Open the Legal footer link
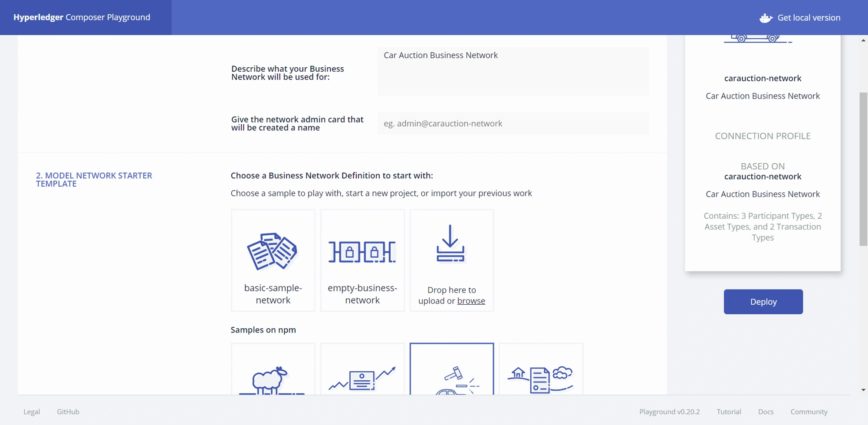This screenshot has height=425, width=868. (32, 412)
